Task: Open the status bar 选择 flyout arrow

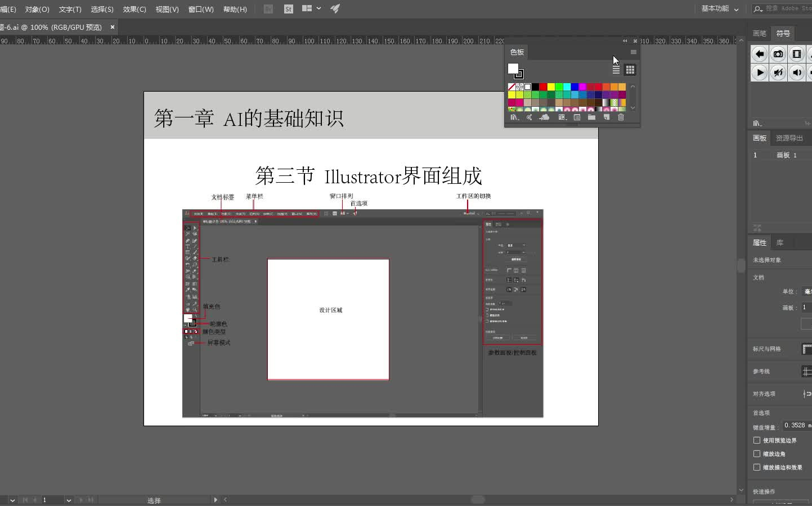Action: pos(216,499)
